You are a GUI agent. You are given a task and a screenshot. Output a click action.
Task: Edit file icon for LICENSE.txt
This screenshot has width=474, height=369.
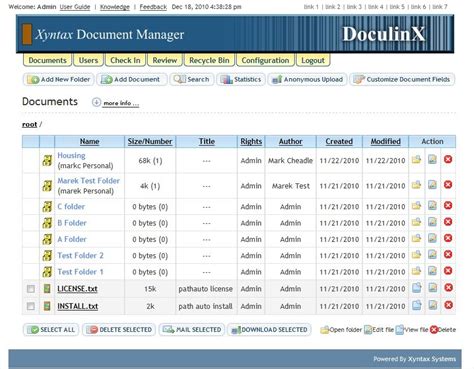[433, 288]
